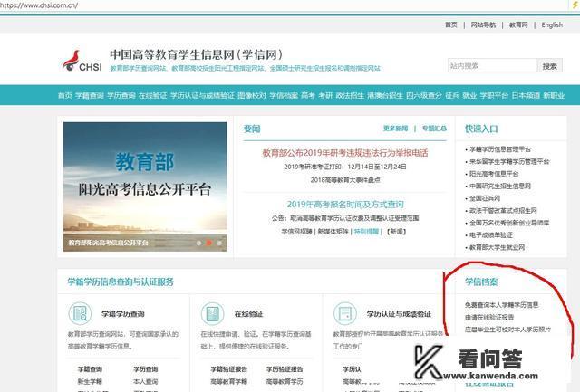The image size is (580, 392).
Task: Open the 学籍学历查询 card title
Action: click(x=123, y=313)
